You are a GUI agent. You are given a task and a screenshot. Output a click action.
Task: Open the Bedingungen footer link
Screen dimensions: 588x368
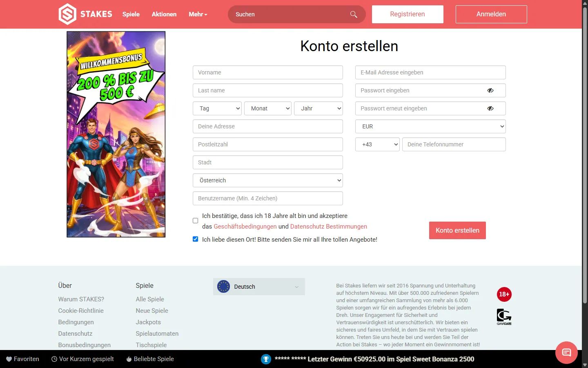point(76,322)
